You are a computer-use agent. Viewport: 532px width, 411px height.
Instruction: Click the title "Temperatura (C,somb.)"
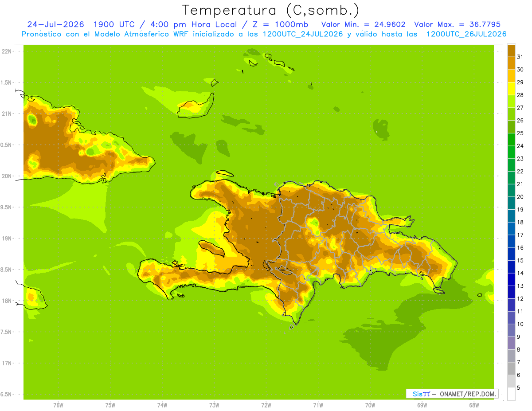(270, 10)
